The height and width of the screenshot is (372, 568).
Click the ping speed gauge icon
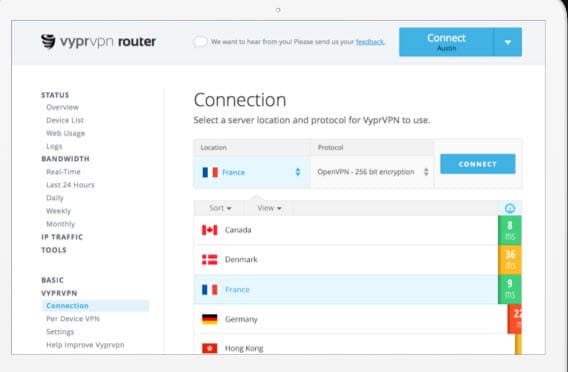click(510, 208)
